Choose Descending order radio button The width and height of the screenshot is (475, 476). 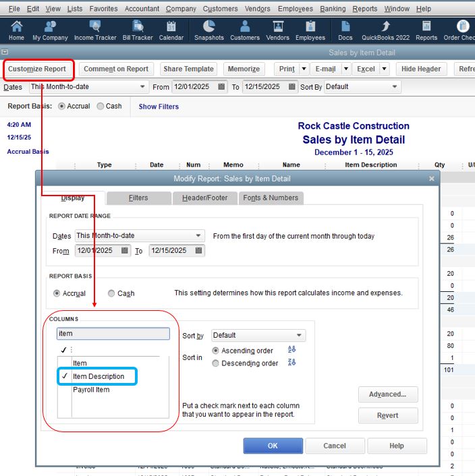coord(215,363)
